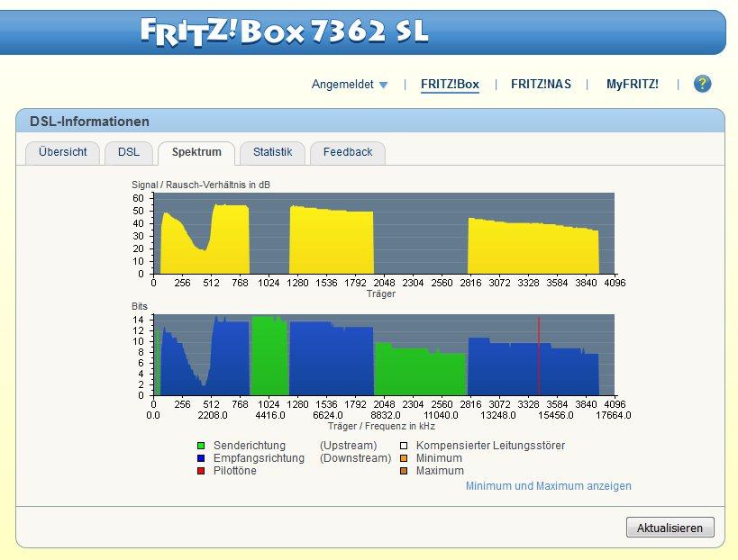This screenshot has height=560, width=738.
Task: Expand the Angemeldet dropdown arrow
Action: pyautogui.click(x=384, y=86)
